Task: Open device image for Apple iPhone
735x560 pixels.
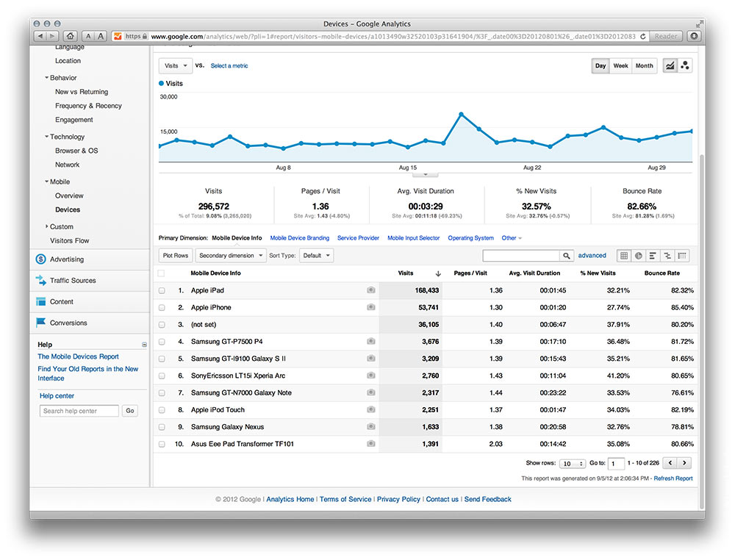Action: click(370, 307)
